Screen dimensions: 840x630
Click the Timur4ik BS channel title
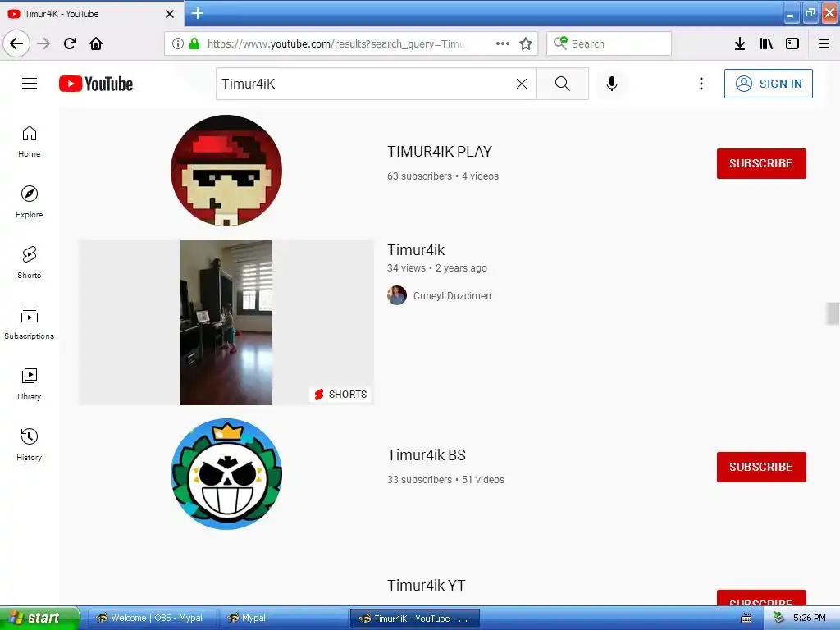427,454
